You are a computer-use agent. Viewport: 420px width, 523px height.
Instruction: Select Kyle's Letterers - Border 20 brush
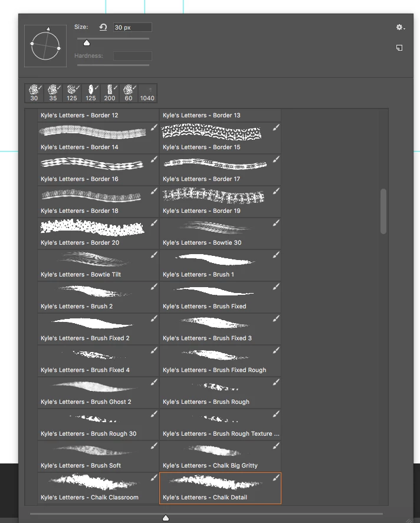click(x=98, y=233)
